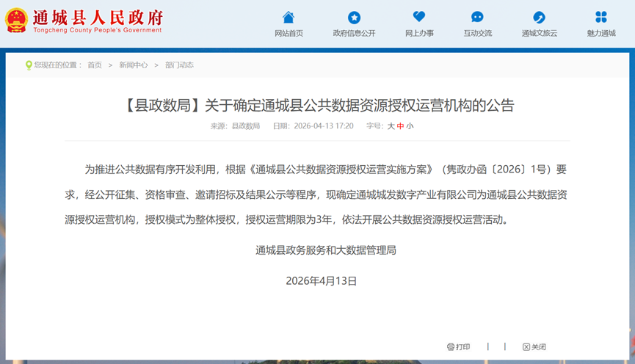Open the 互动交流 menu label

pyautogui.click(x=477, y=33)
